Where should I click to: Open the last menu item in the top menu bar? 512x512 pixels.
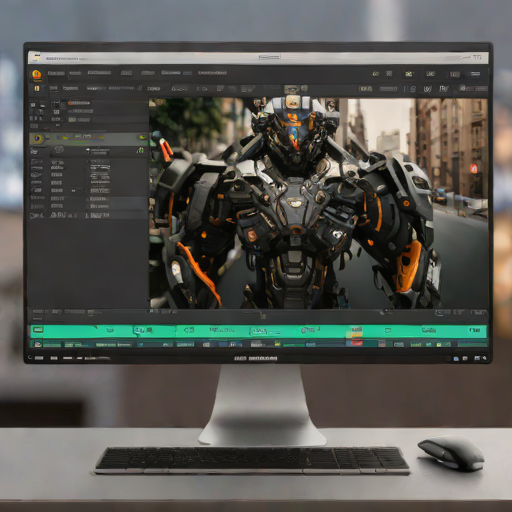pos(212,73)
